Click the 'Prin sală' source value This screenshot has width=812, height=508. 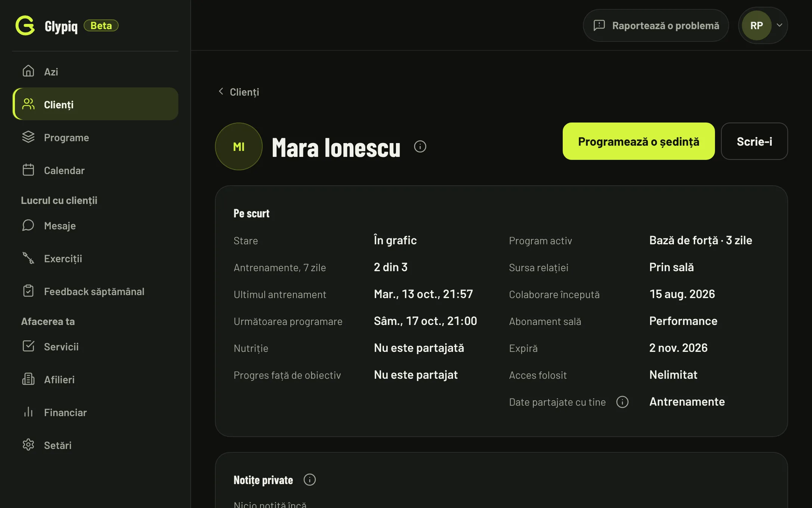(x=671, y=267)
